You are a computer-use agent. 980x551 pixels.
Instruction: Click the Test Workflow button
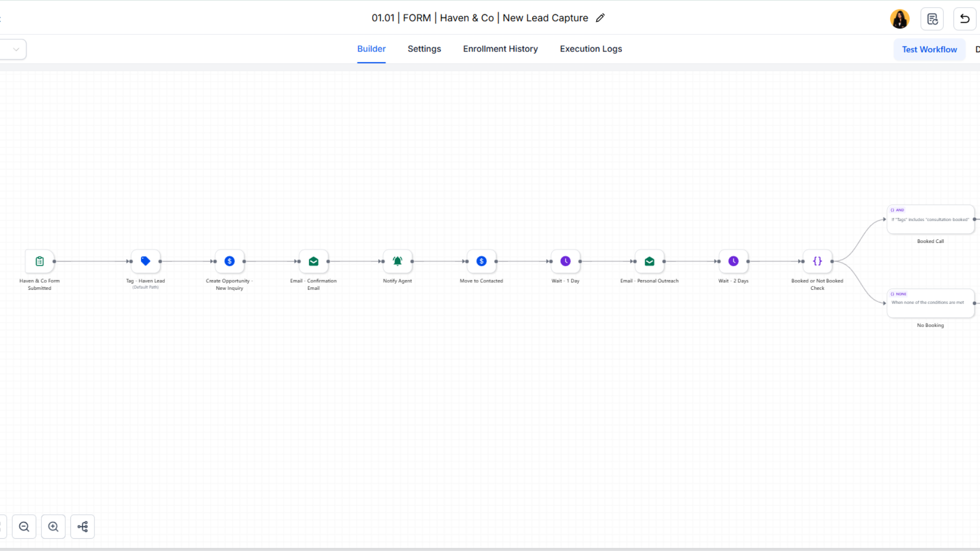point(929,49)
